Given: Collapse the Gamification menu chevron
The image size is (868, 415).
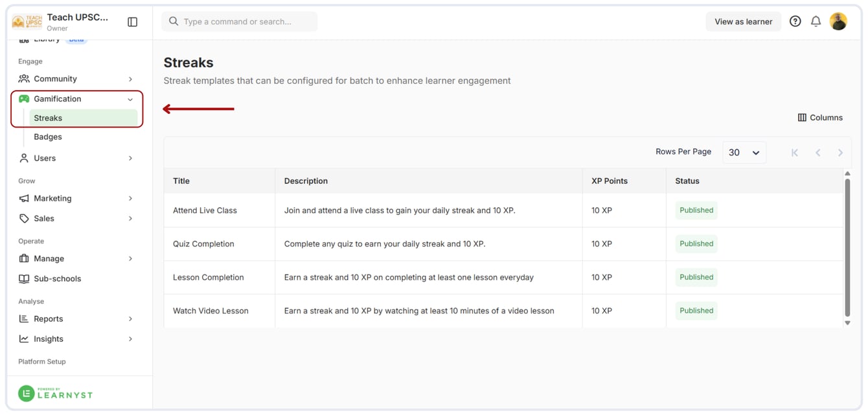Looking at the screenshot, I should (x=130, y=100).
